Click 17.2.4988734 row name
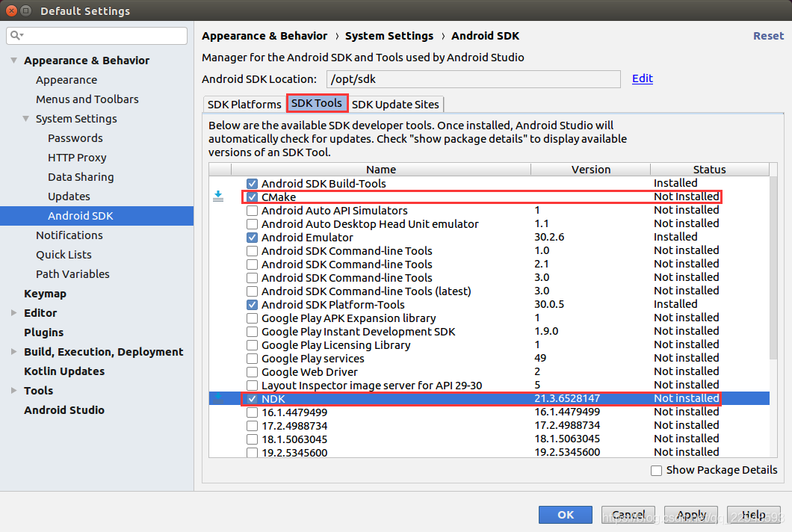 coord(294,426)
